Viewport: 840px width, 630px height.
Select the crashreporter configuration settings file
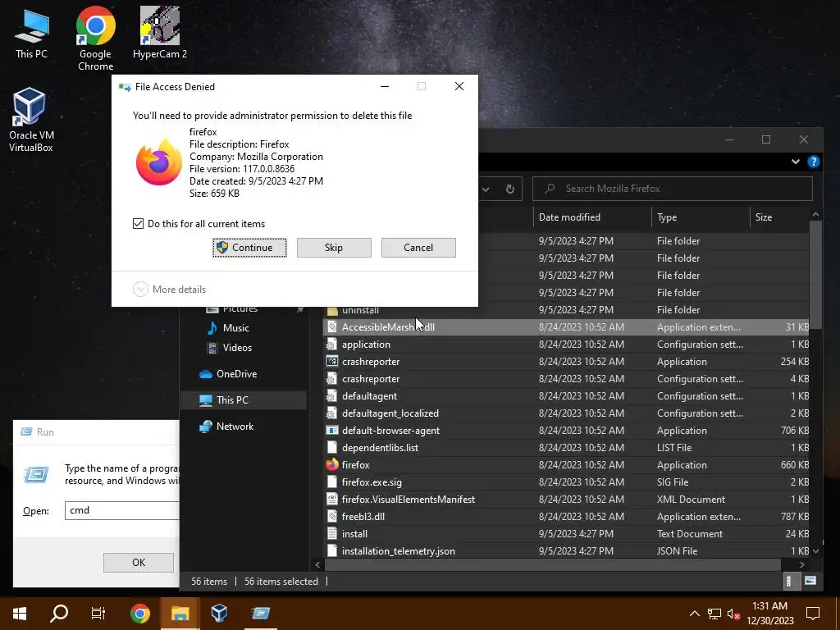click(x=566, y=379)
